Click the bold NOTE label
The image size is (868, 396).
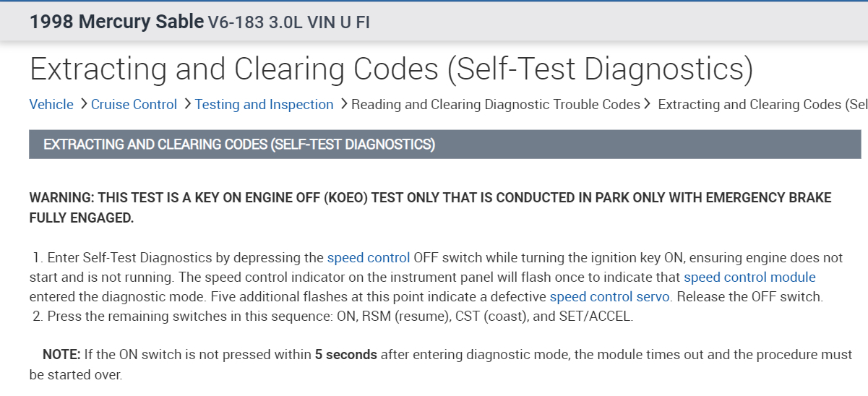coord(61,355)
